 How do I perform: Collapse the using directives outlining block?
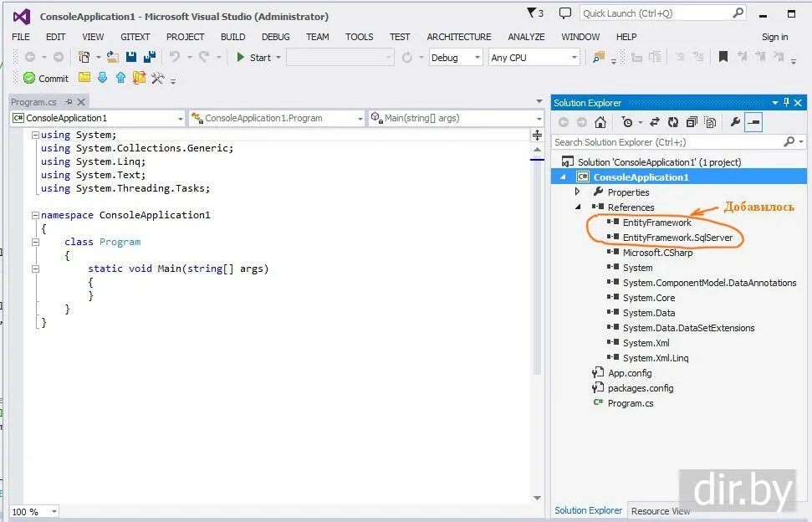tap(35, 135)
